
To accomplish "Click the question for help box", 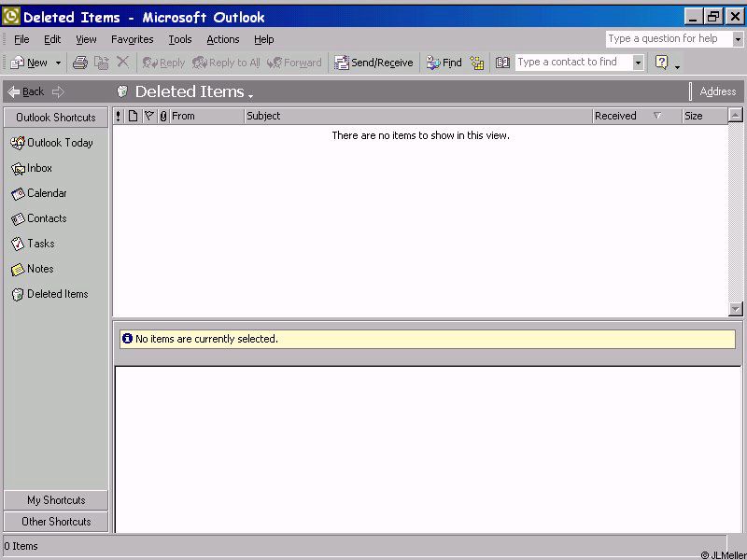I will (669, 38).
